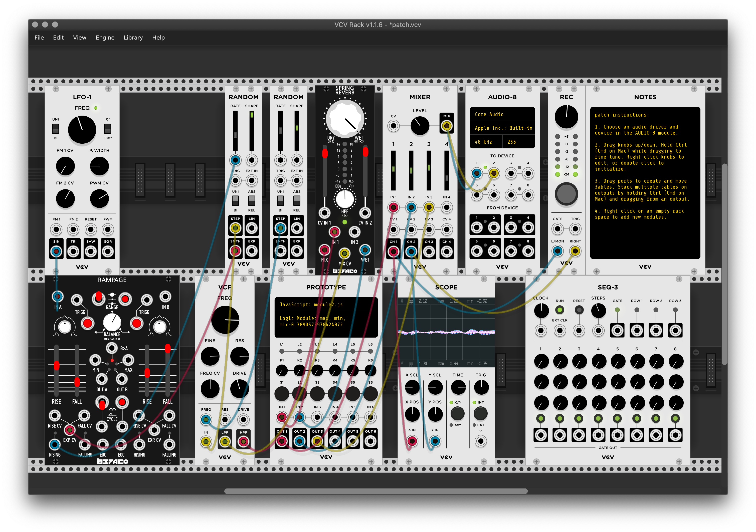Open AUDIO-8 Apple Inc. Built-in device selector
The image size is (756, 532).
(502, 128)
